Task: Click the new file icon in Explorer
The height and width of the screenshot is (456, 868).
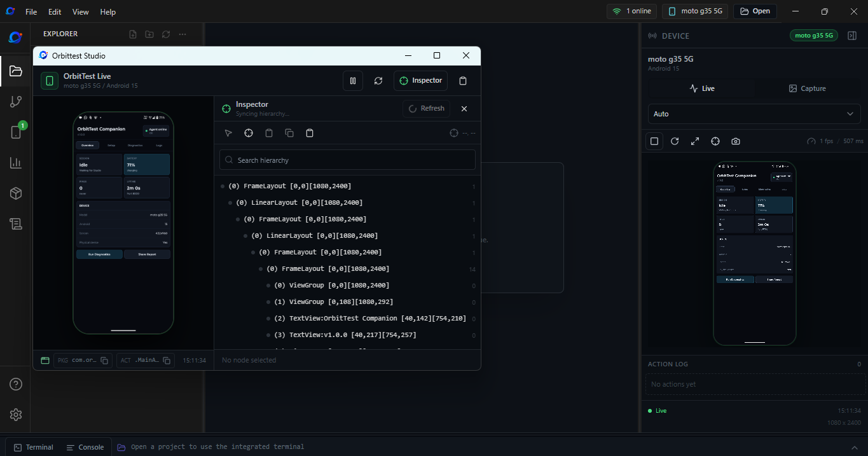Action: click(133, 34)
